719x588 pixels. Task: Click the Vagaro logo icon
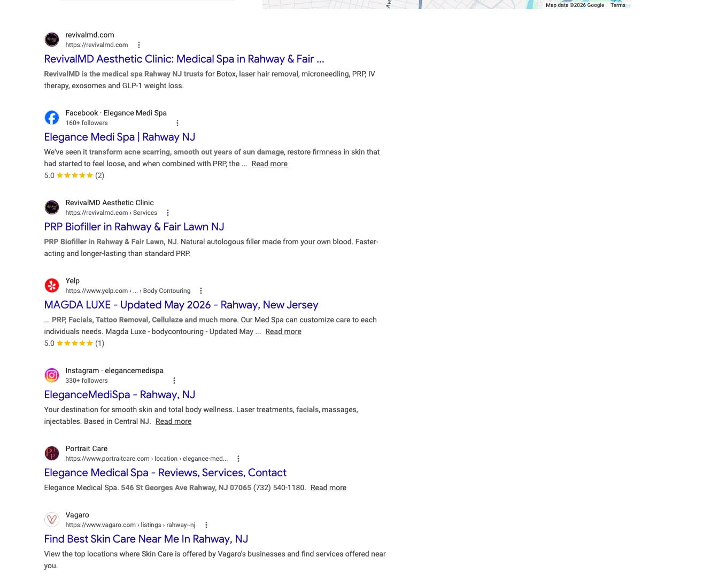click(x=52, y=520)
